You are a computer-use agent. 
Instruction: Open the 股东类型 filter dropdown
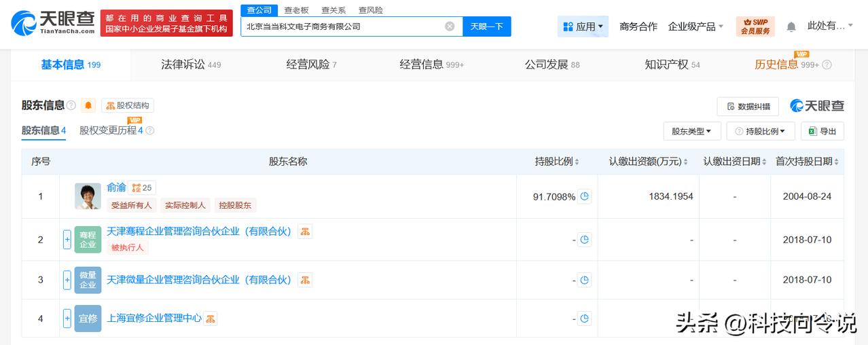(x=691, y=131)
